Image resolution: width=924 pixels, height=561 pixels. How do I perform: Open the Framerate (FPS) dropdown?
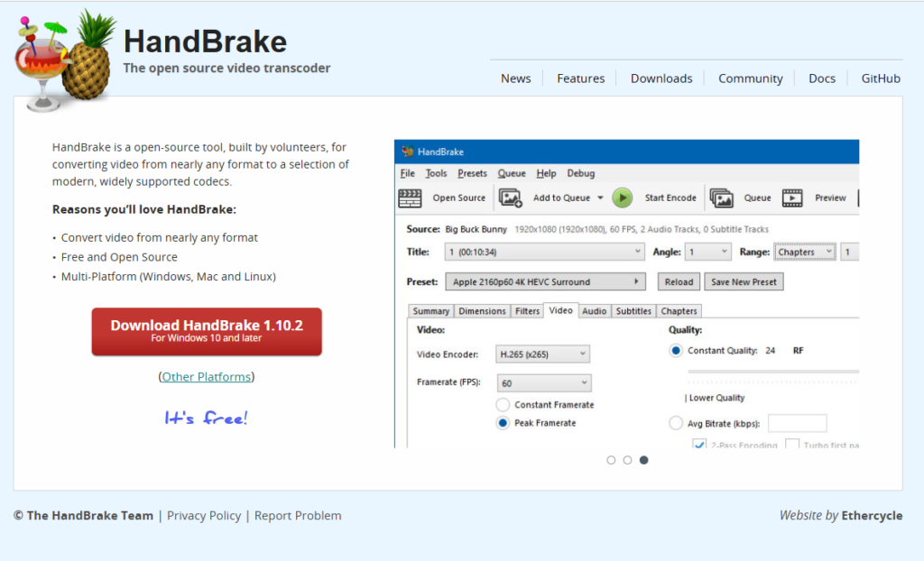coord(544,383)
